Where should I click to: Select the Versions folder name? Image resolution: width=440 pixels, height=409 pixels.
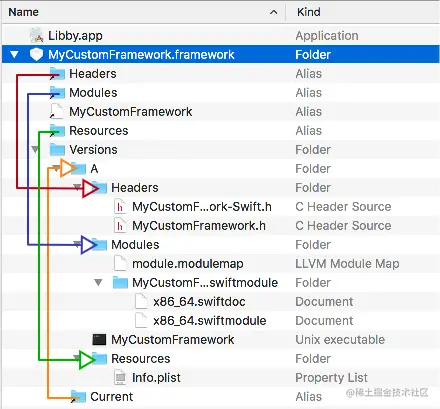pyautogui.click(x=93, y=149)
